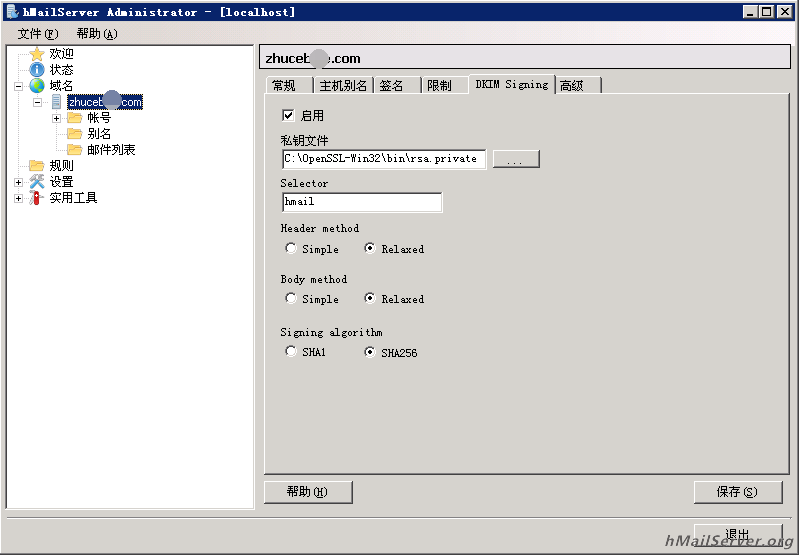Screen dimensions: 799x555
Task: Click the 别名 folder icon
Action: point(75,134)
